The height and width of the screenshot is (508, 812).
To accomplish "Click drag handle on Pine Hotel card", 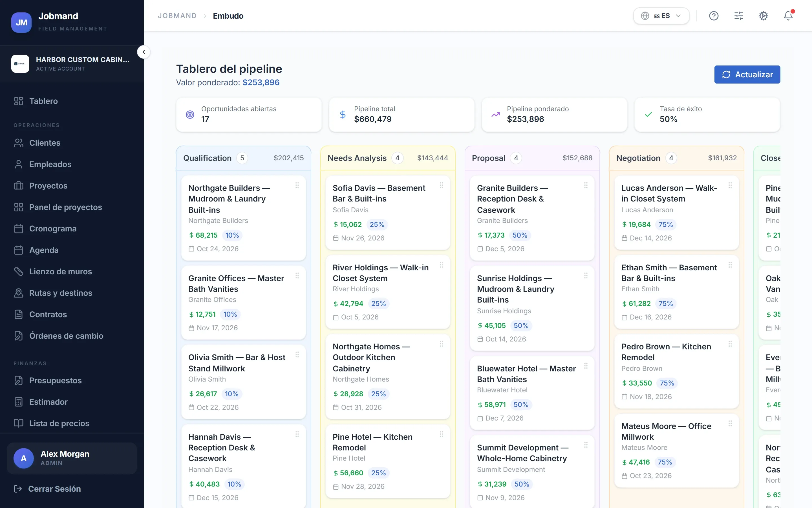I will (x=441, y=434).
